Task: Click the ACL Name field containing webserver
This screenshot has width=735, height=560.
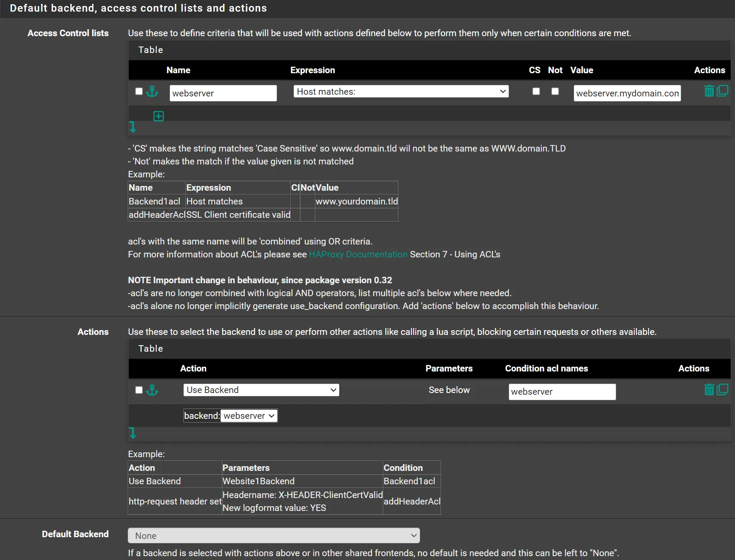Action: 223,93
